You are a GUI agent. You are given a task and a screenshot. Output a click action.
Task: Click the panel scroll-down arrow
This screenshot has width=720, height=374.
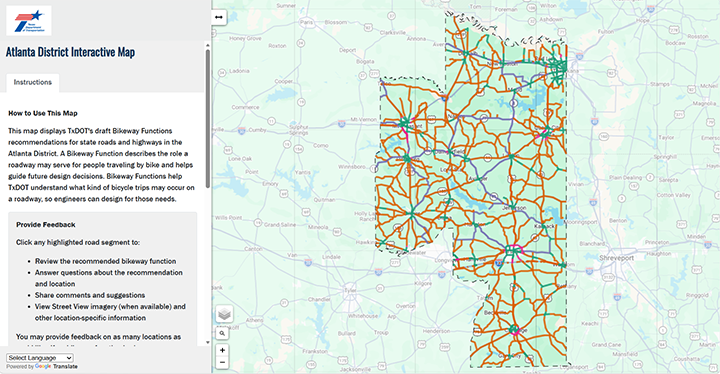point(208,342)
